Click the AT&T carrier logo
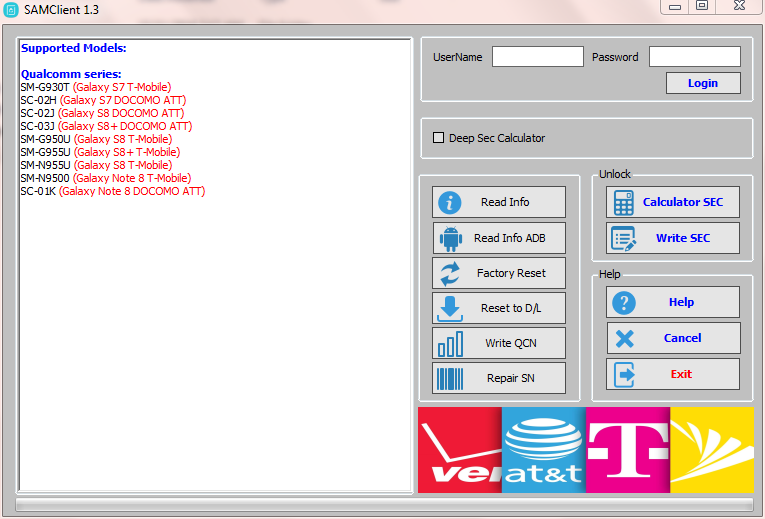The image size is (765, 519). pos(544,450)
